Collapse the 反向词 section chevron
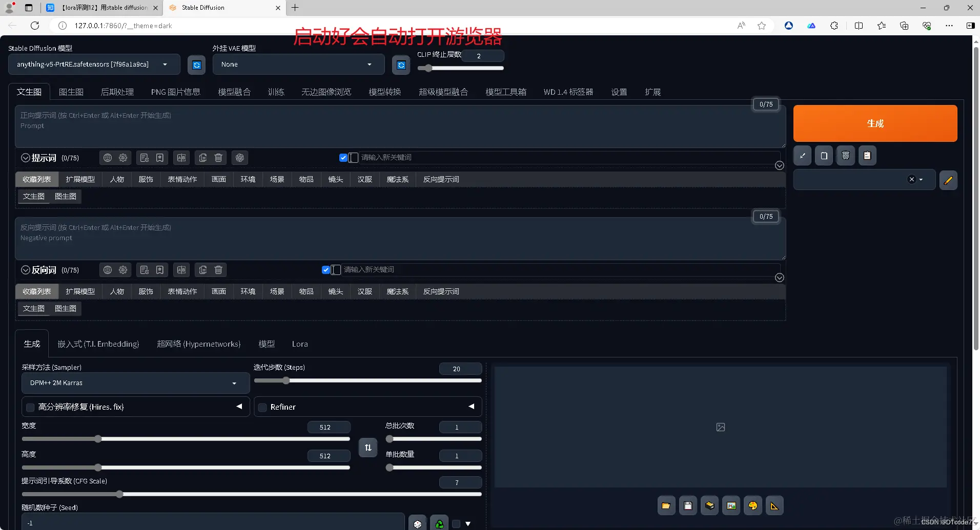Image resolution: width=980 pixels, height=530 pixels. point(26,270)
